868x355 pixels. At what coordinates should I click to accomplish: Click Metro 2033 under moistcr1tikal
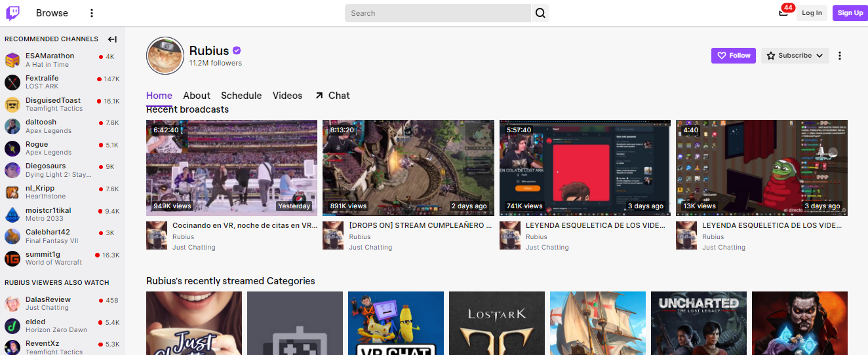tap(44, 219)
